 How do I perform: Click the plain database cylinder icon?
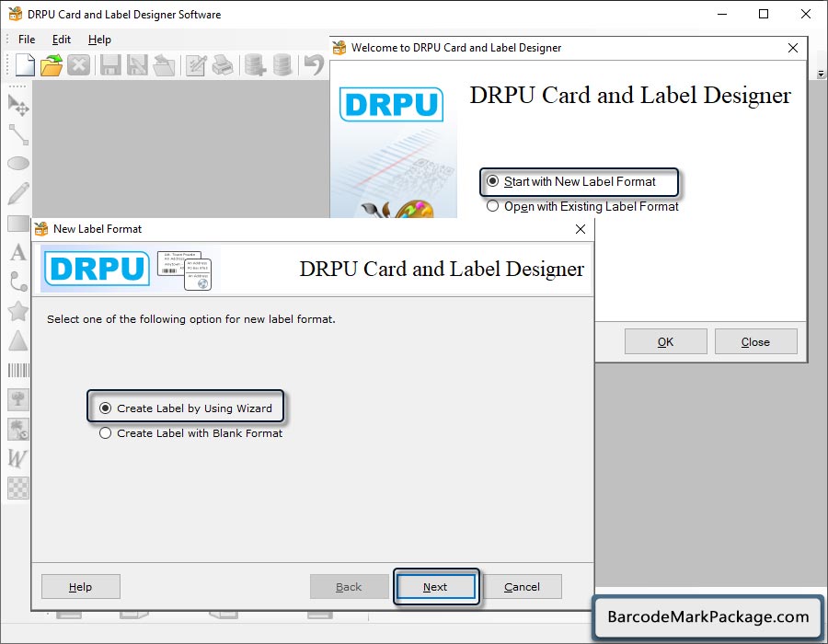[x=282, y=65]
